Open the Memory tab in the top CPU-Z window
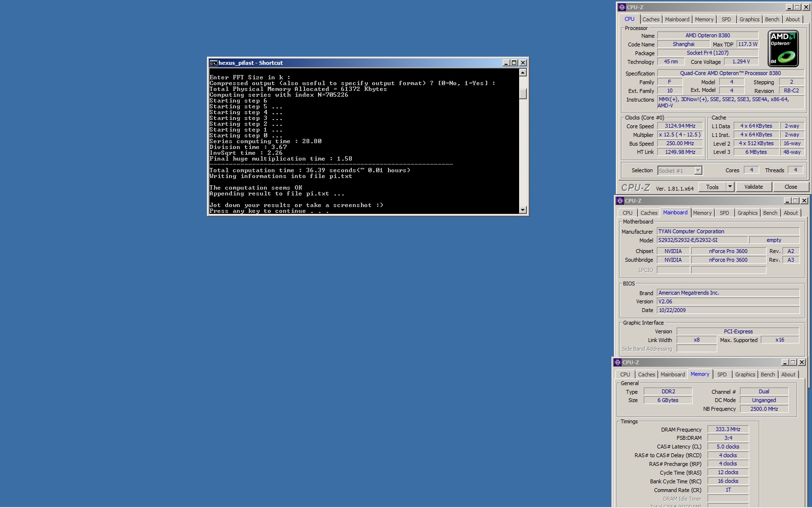Screen dimensions: 812x508 [x=704, y=19]
